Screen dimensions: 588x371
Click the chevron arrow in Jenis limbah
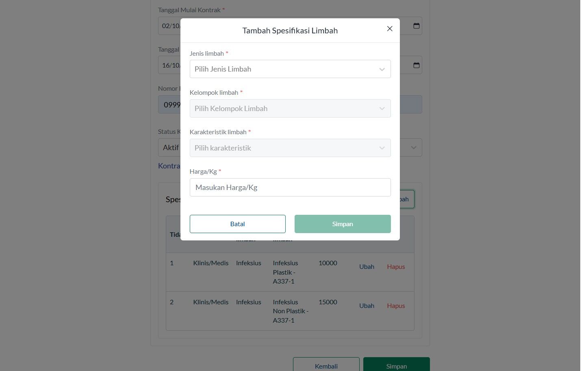382,70
